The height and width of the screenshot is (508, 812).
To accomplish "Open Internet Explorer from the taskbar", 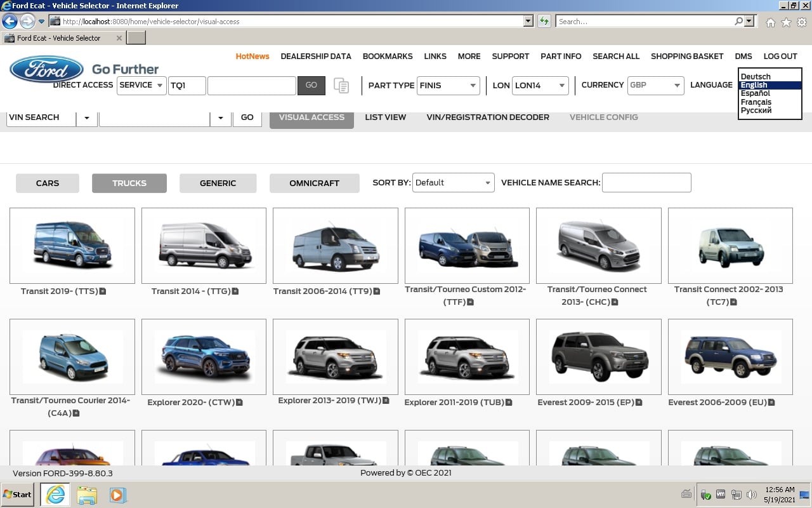I will (55, 495).
